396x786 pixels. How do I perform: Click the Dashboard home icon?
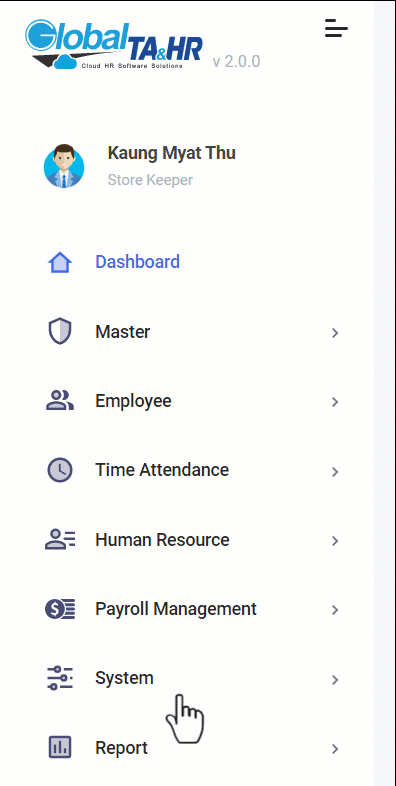pyautogui.click(x=60, y=262)
